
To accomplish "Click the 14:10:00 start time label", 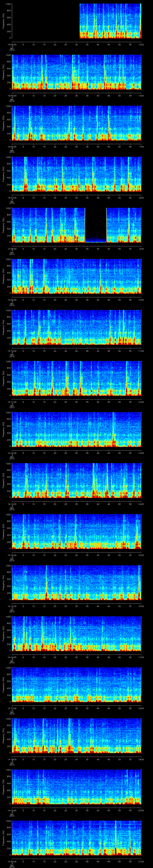I will tap(12, 351).
